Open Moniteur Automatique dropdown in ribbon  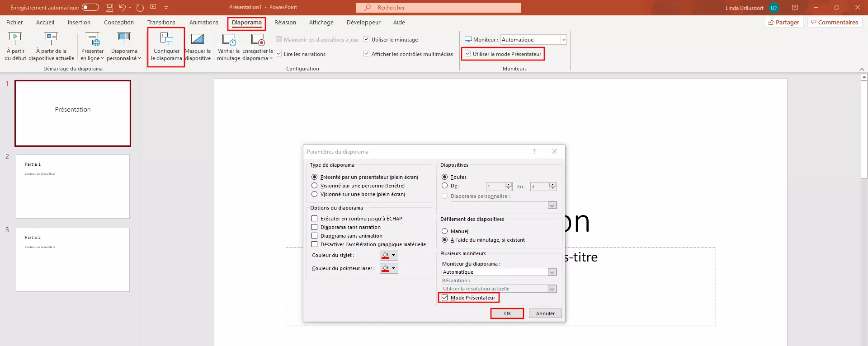(x=563, y=40)
